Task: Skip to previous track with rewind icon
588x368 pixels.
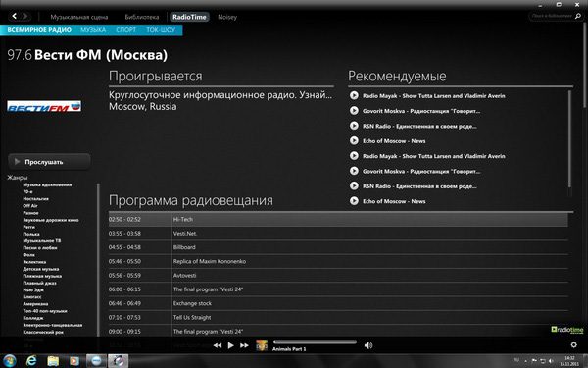Action: pos(218,345)
